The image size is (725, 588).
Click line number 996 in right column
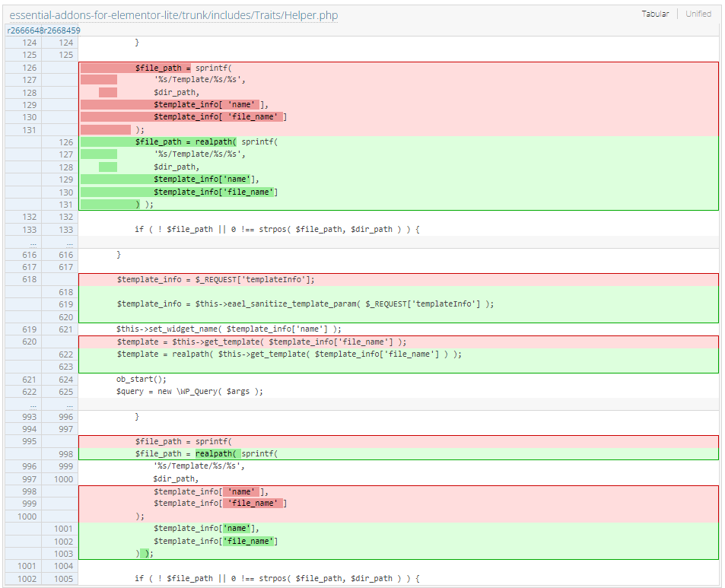(x=65, y=416)
